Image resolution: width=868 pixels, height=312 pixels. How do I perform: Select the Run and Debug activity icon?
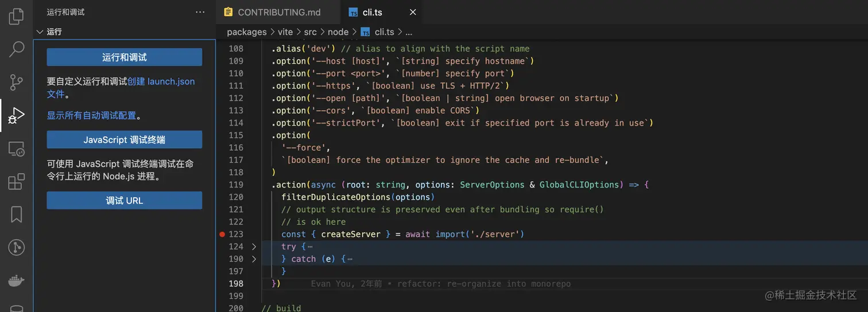pyautogui.click(x=17, y=116)
